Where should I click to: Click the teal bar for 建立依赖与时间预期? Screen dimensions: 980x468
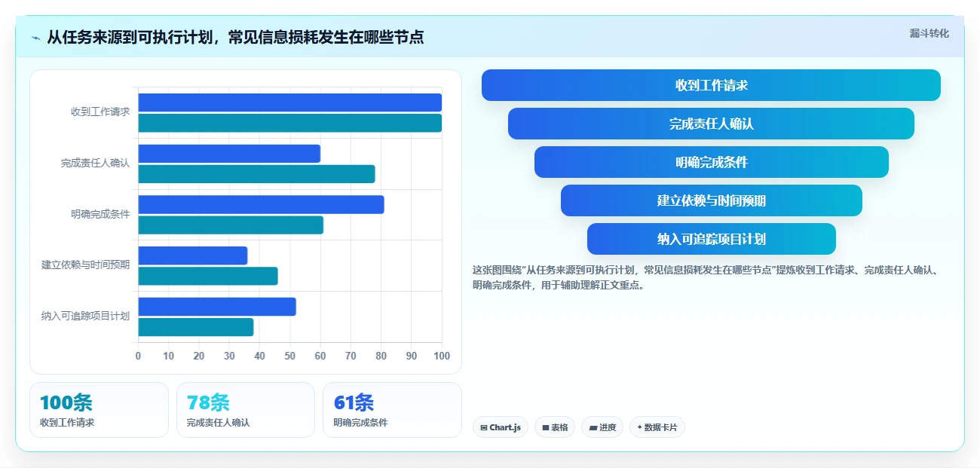coord(207,276)
